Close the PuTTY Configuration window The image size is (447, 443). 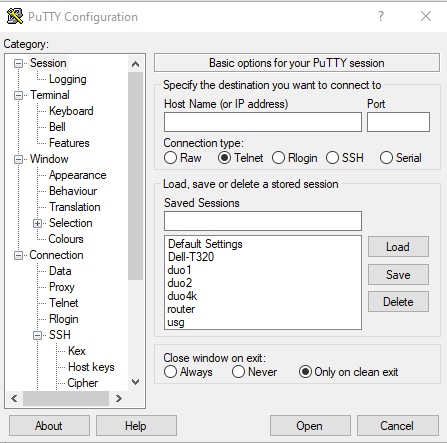[426, 16]
